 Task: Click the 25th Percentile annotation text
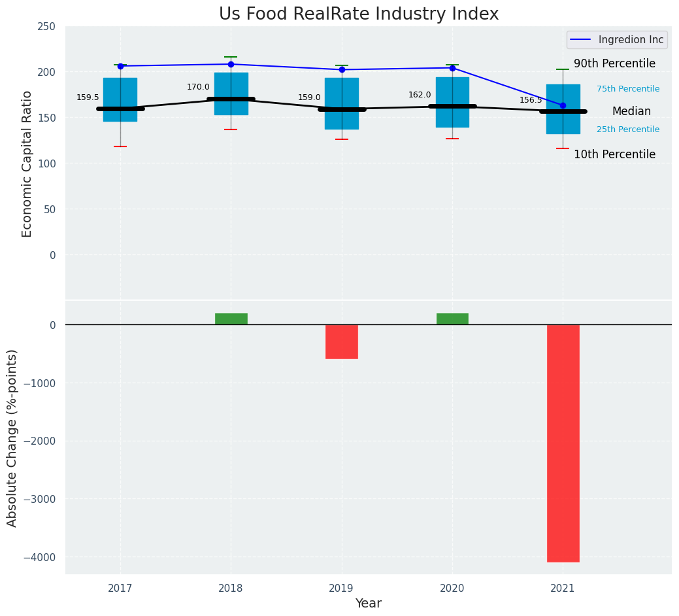628,129
